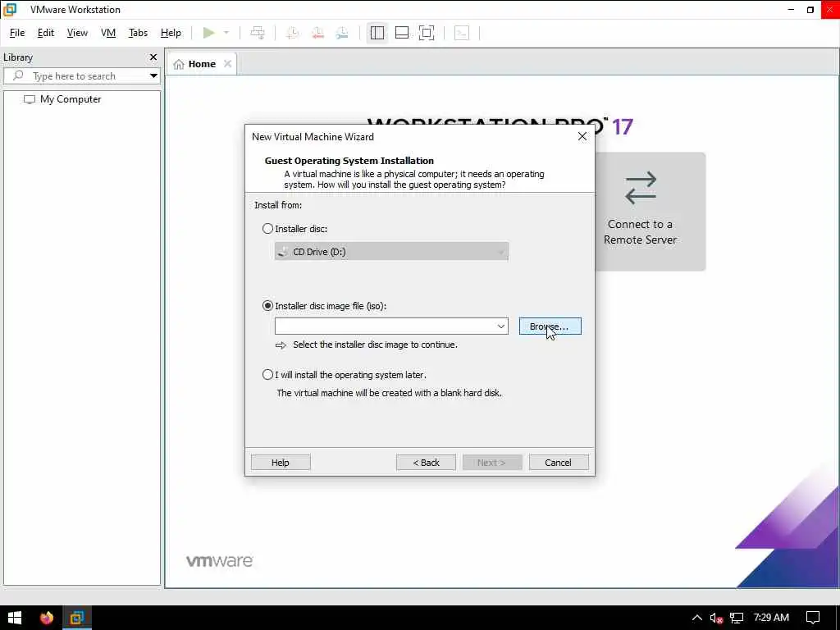Click Send Ctrl+Alt+Del toolbar icon

(x=258, y=33)
